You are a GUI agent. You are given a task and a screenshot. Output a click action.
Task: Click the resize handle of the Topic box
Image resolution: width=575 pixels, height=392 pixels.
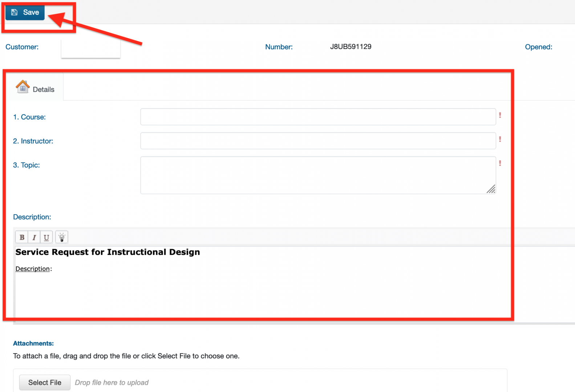[491, 189]
